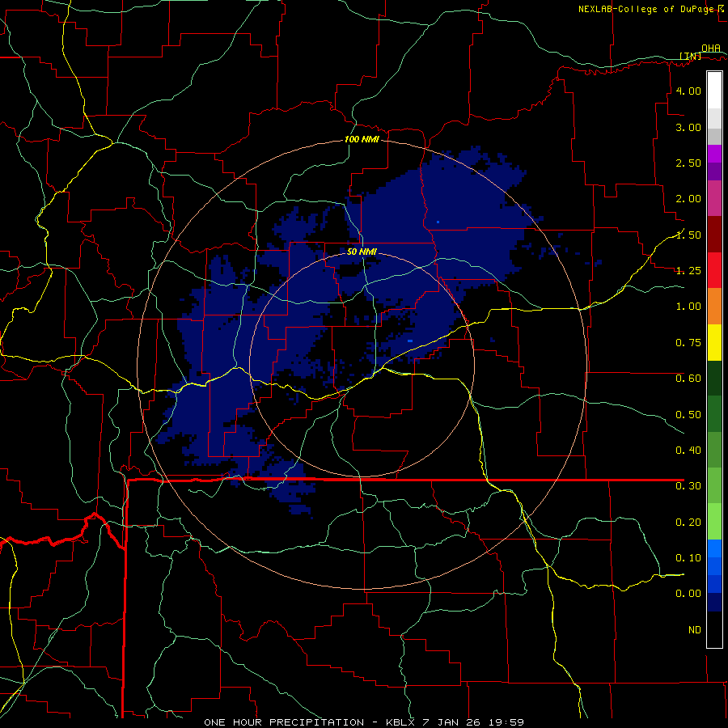This screenshot has width=728, height=728.
Task: Click the 2.00 legend value
Action: 688,199
